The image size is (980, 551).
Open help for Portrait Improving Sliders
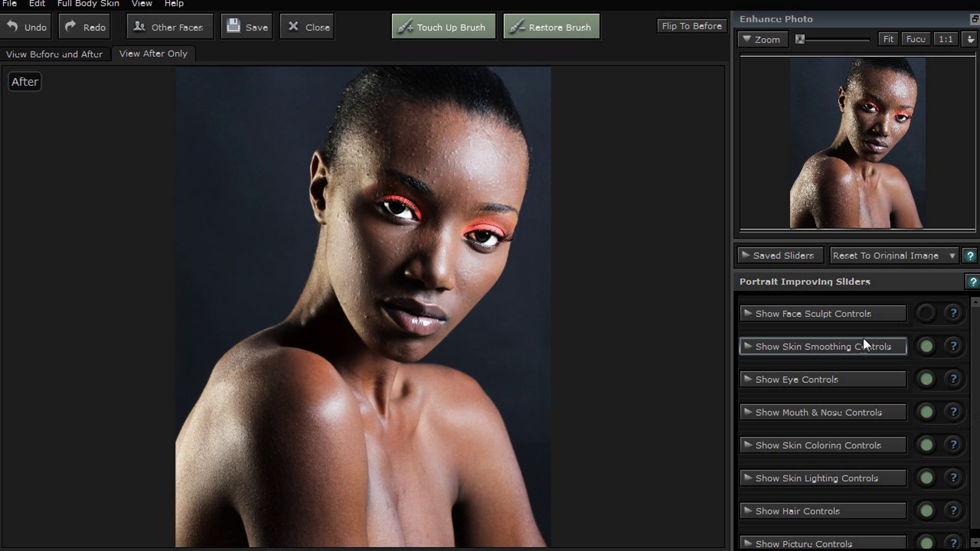pos(973,282)
